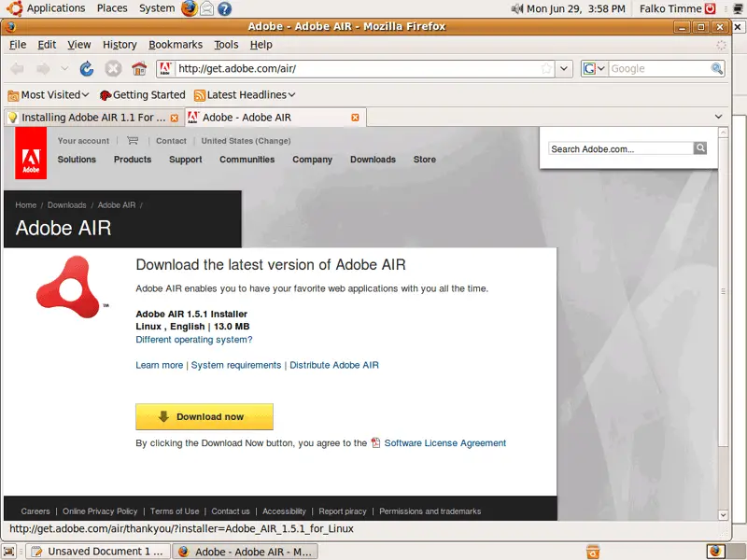Open the mail icon in the top panel
Screen dimensions: 747x560
click(x=206, y=8)
